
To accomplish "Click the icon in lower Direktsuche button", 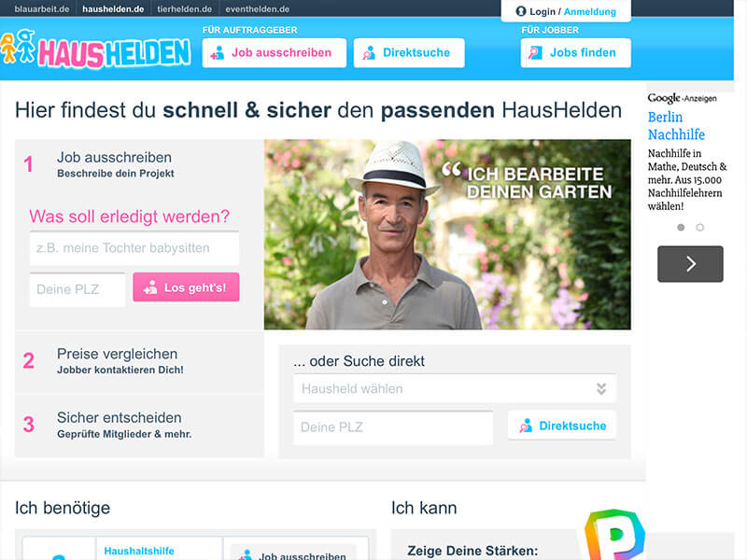I will pos(526,426).
